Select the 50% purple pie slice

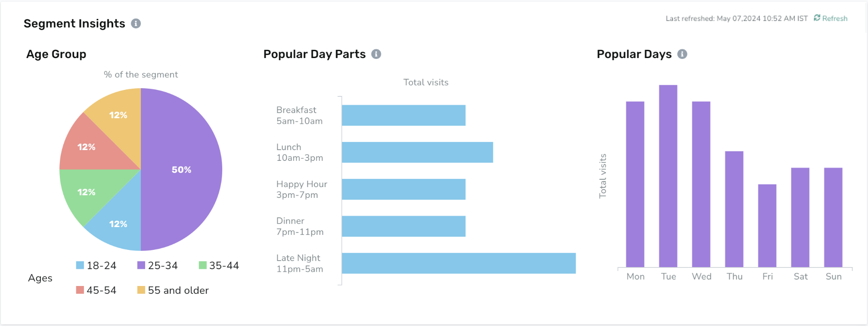182,169
